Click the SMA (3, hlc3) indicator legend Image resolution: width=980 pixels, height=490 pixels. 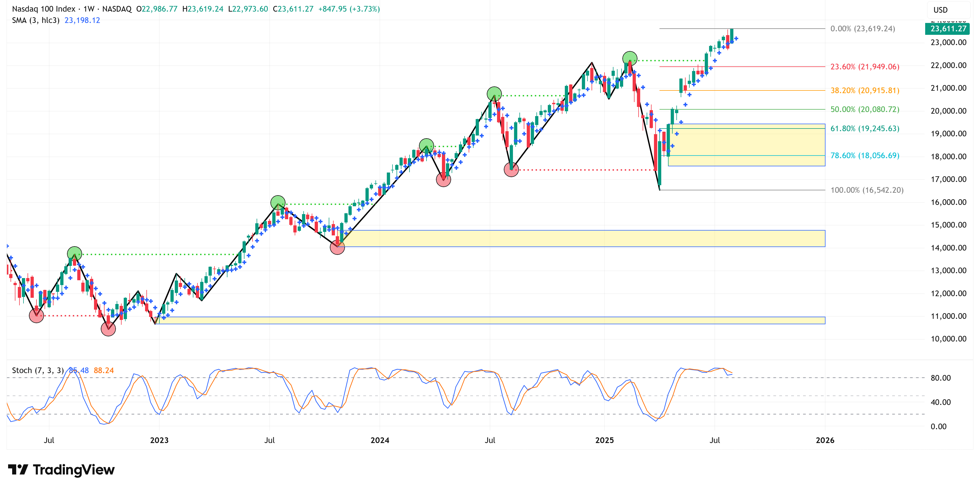coord(35,20)
